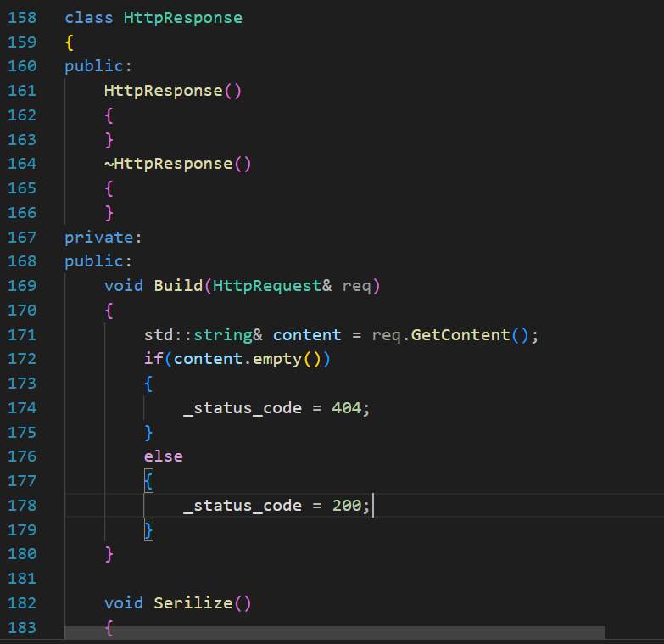Click line number 183 in gutter
The image size is (664, 644).
click(22, 628)
